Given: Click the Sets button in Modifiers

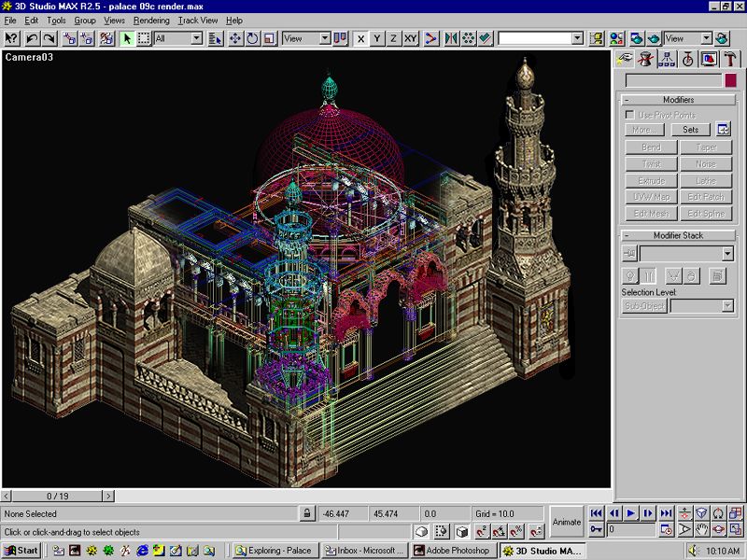Looking at the screenshot, I should pyautogui.click(x=690, y=130).
